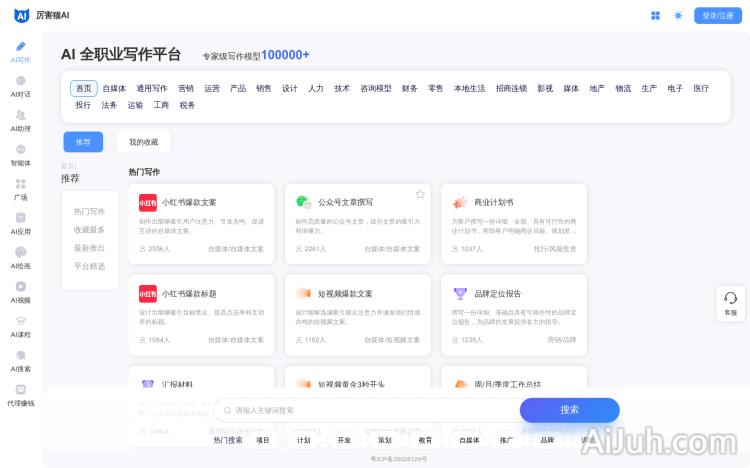This screenshot has height=468, width=750.
Task: Open AI写作 in the left sidebar
Action: pyautogui.click(x=20, y=52)
